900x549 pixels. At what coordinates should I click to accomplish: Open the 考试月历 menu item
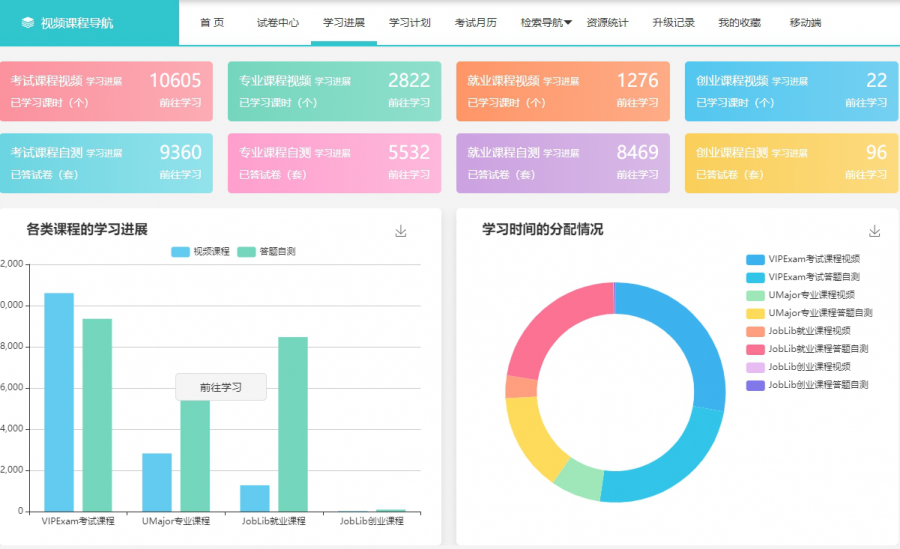475,23
